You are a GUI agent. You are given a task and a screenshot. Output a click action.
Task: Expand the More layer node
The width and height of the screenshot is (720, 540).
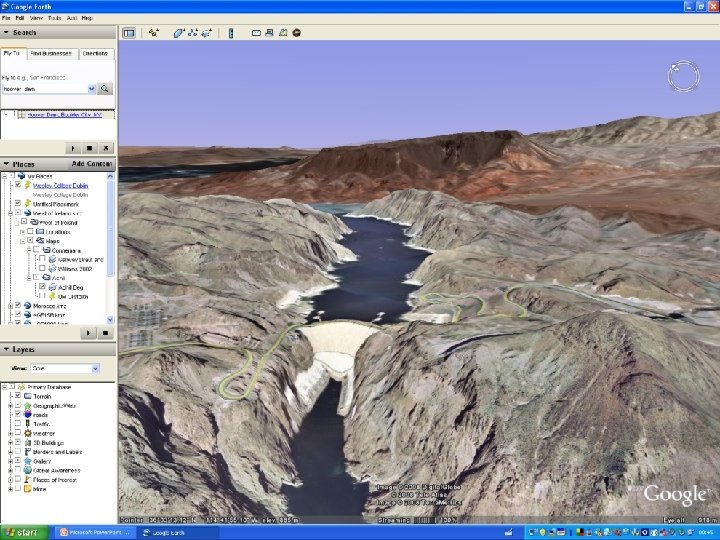click(x=10, y=489)
